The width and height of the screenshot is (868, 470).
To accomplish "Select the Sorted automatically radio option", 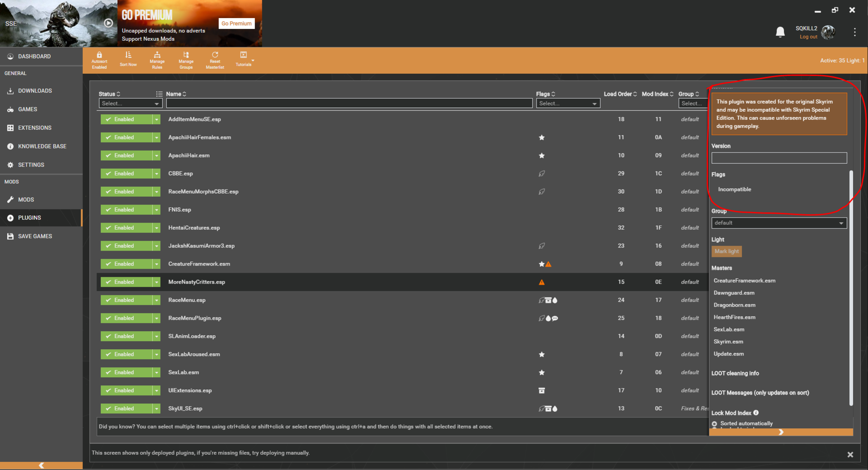I will coord(714,424).
